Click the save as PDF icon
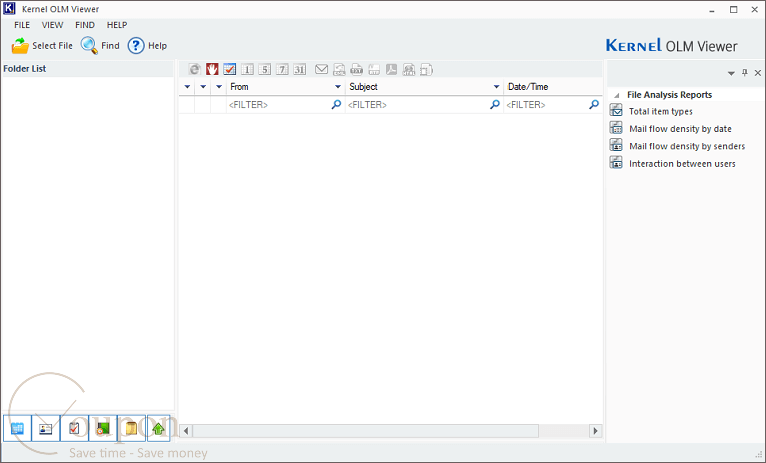 click(392, 69)
